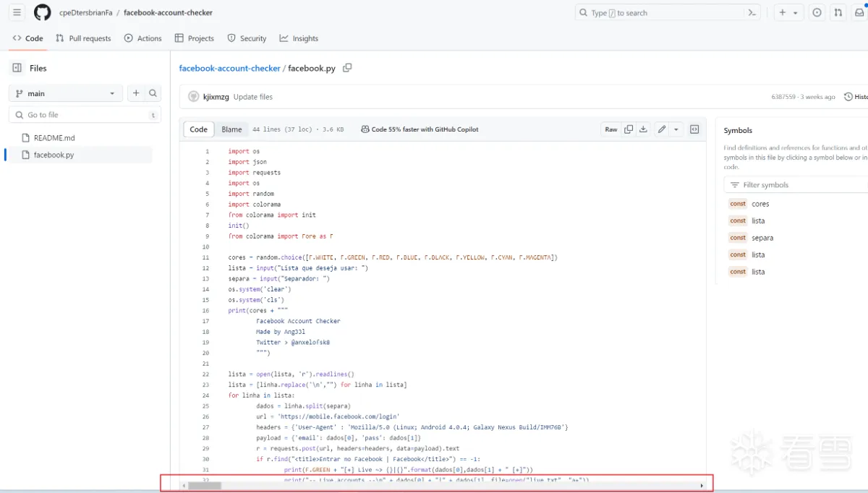Open the main branch selector dropdown

point(66,93)
